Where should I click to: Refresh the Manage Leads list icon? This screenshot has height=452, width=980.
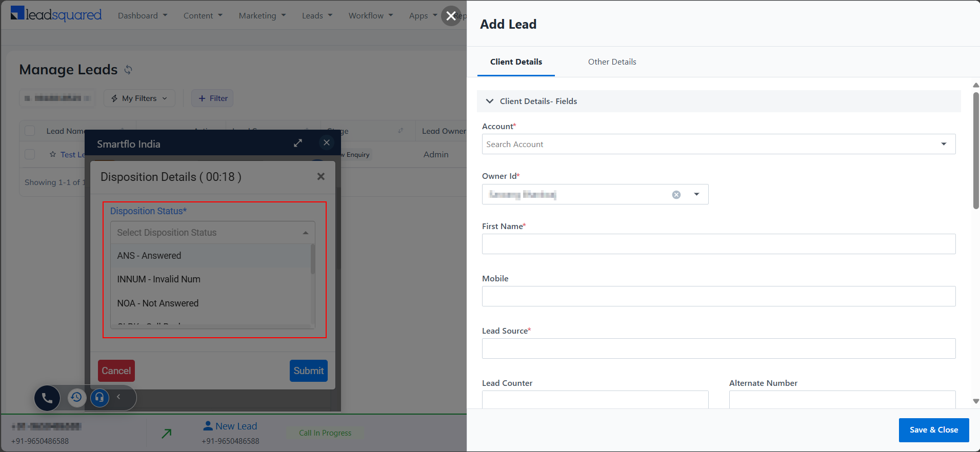(128, 70)
